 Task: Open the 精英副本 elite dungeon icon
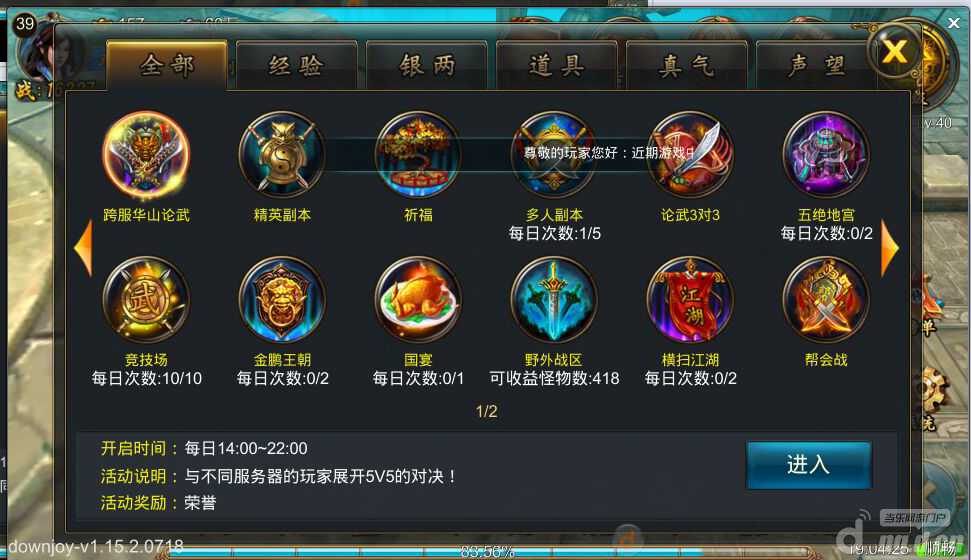click(282, 155)
